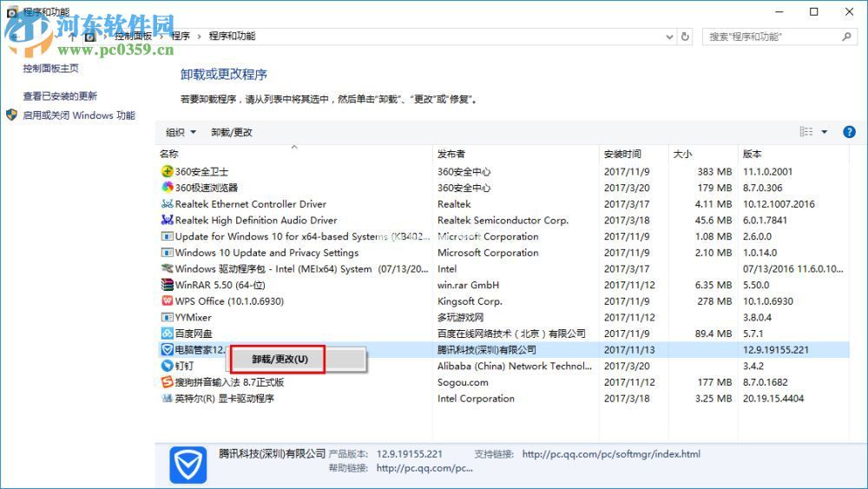Click 卸载/更改 toolbar button
The width and height of the screenshot is (868, 489).
(x=232, y=132)
